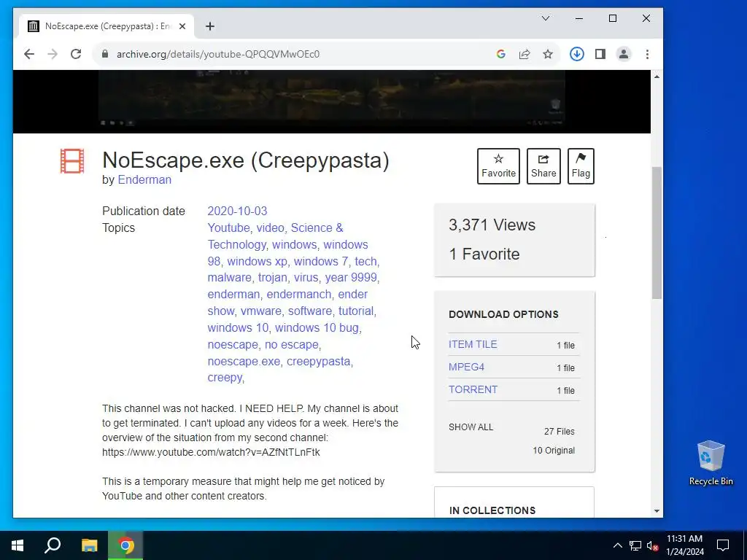Open the tab search chevron
Image resolution: width=747 pixels, height=560 pixels.
pyautogui.click(x=546, y=18)
